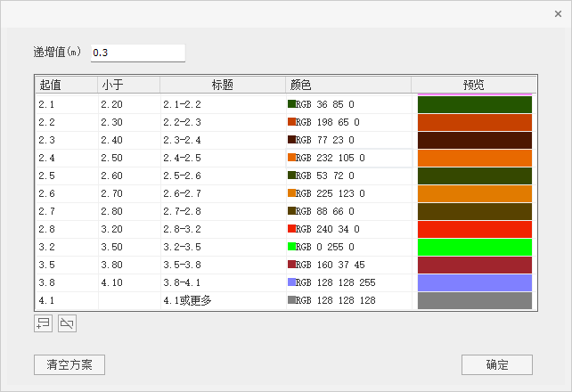This screenshot has width=572, height=392.
Task: Click the small color icon for RGB 0 255 0
Action: click(291, 247)
